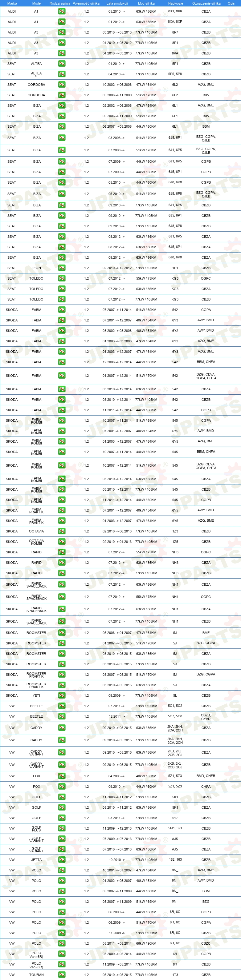Click the 'OCTAVIA KOMBI' model cell

pos(36,542)
